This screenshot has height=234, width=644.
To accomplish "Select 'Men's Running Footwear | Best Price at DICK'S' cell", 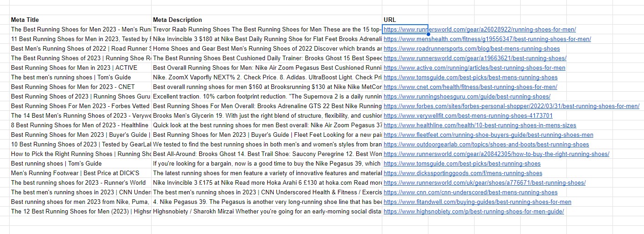I will pyautogui.click(x=81, y=173).
